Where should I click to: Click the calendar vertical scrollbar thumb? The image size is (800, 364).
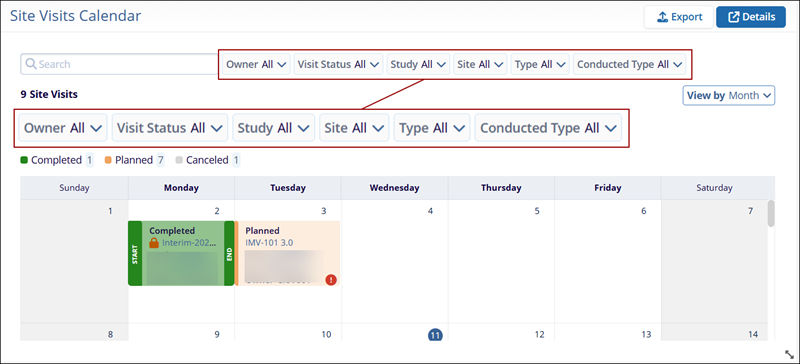pyautogui.click(x=771, y=213)
